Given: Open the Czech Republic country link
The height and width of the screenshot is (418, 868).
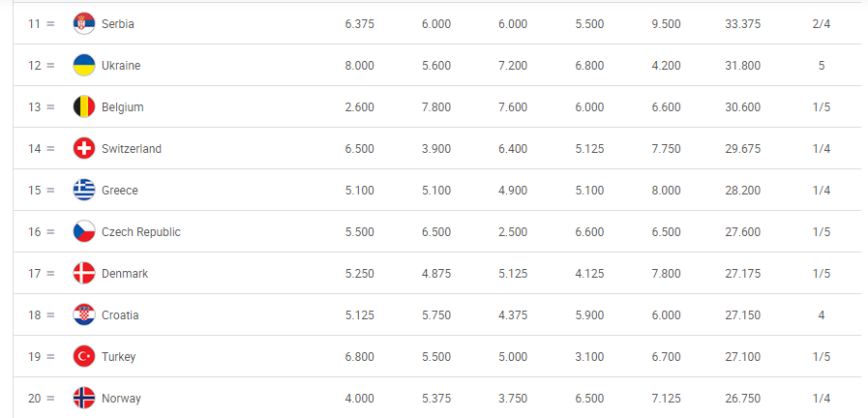Looking at the screenshot, I should coord(141,232).
